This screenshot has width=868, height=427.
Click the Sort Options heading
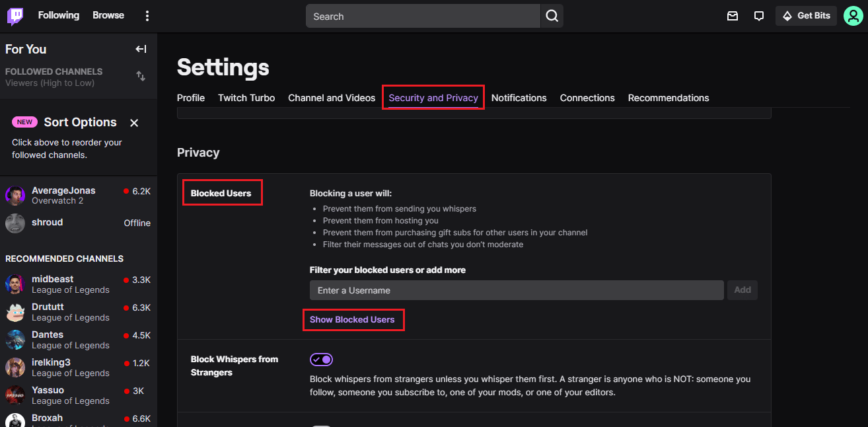coord(80,122)
